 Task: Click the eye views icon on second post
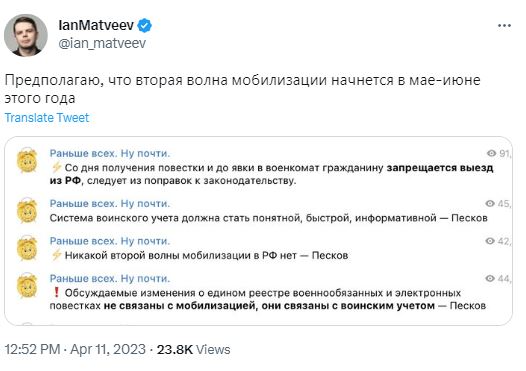[x=490, y=203]
